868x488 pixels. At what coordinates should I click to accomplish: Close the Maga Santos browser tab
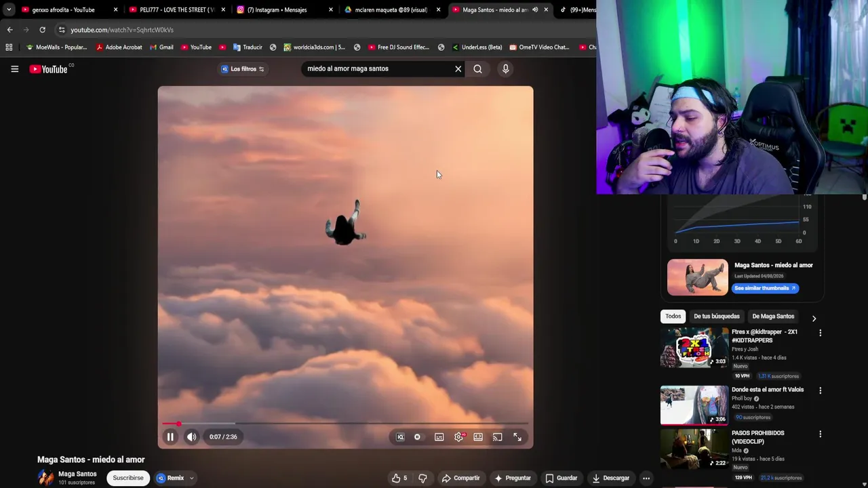click(546, 9)
